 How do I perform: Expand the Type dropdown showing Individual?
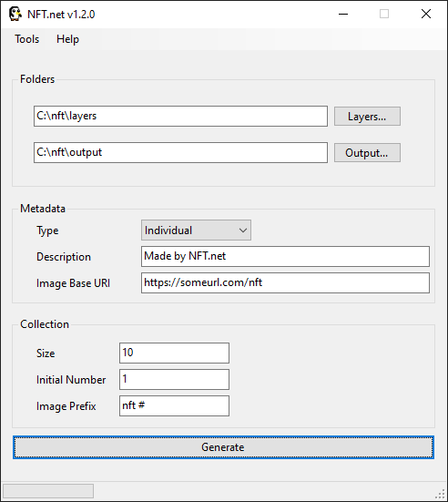pyautogui.click(x=196, y=231)
